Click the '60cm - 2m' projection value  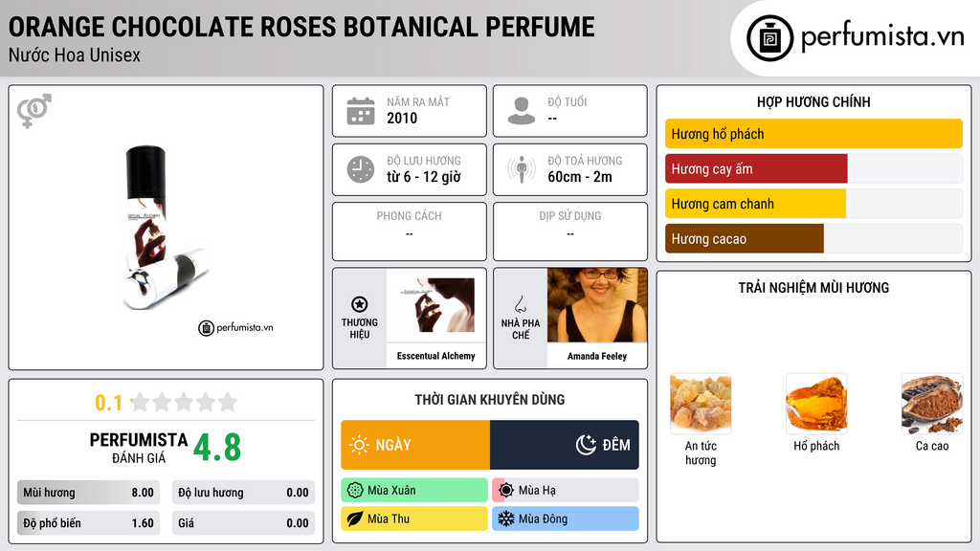click(x=580, y=177)
